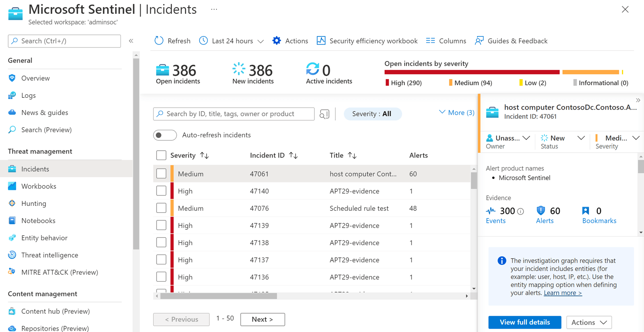
Task: Open the Owner Unassigned dropdown
Action: 508,138
